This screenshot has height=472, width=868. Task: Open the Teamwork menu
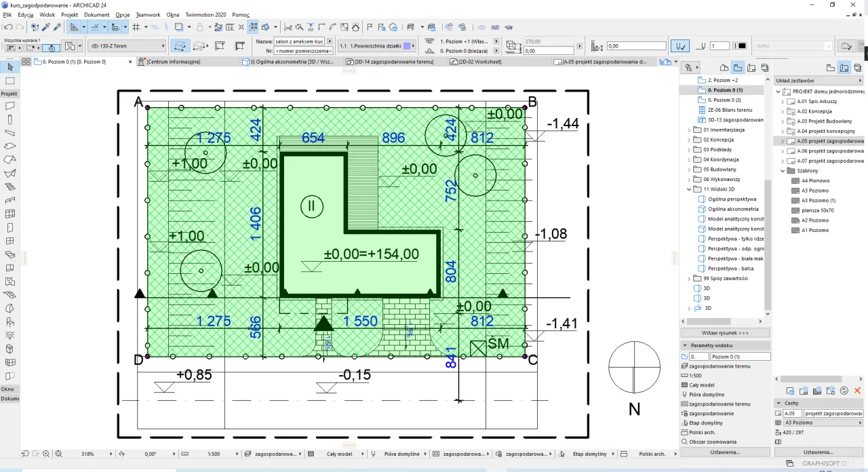(147, 14)
